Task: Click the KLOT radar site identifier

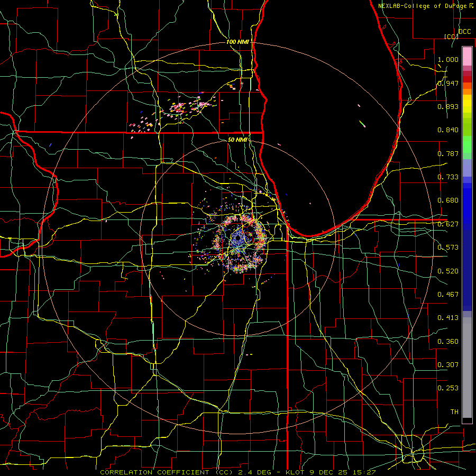Action: coord(295,472)
